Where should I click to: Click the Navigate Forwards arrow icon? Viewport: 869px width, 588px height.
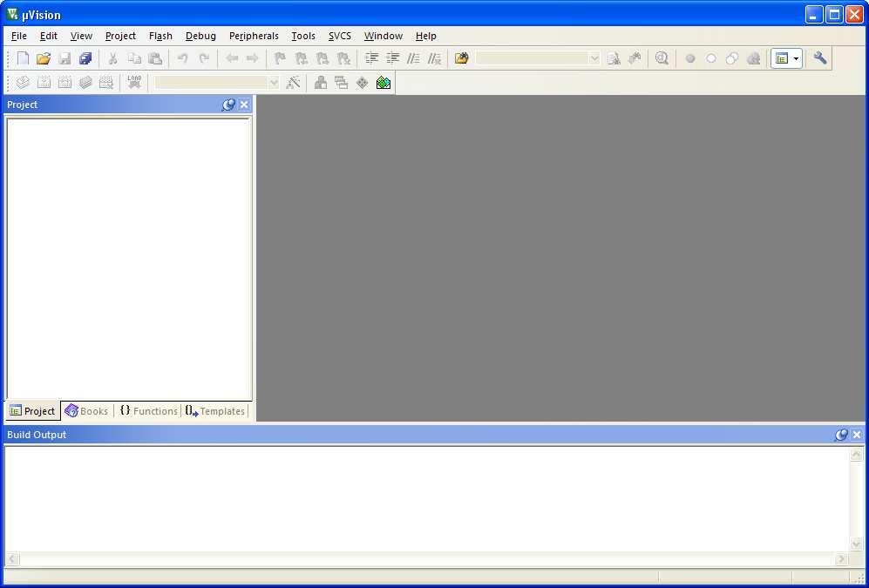tap(252, 58)
